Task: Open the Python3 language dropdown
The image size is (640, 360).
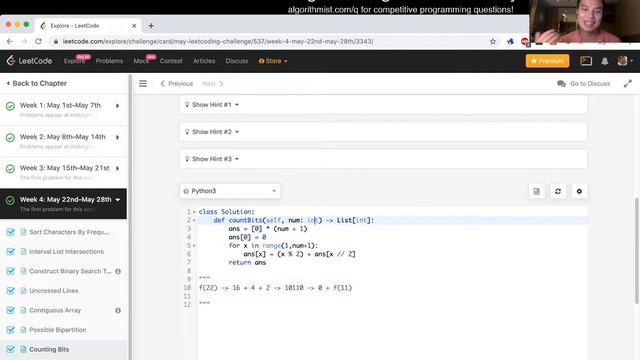Action: coord(230,191)
